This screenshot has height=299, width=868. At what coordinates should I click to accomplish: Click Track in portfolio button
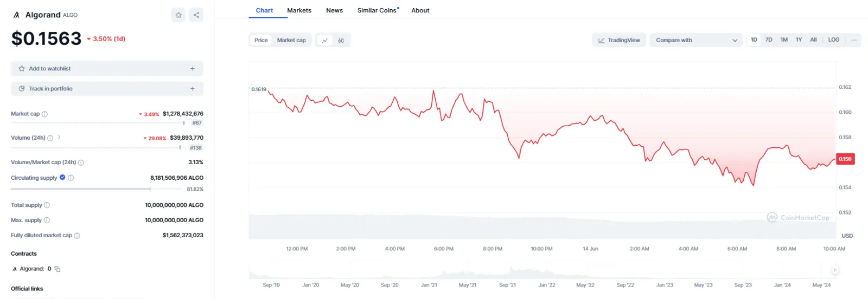107,89
